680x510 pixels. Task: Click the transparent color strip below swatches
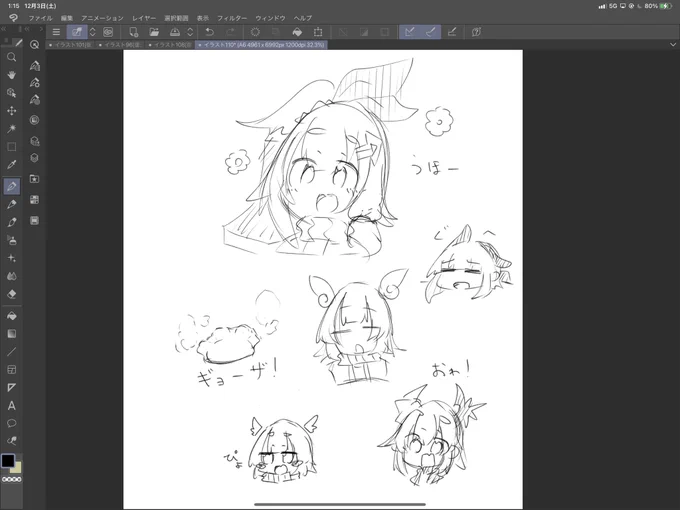(x=11, y=479)
